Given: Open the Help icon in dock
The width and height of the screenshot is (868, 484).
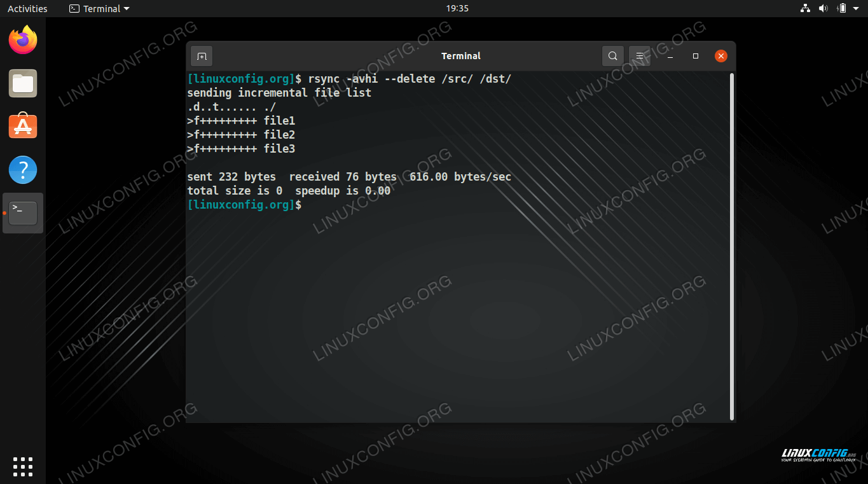Looking at the screenshot, I should (x=23, y=170).
